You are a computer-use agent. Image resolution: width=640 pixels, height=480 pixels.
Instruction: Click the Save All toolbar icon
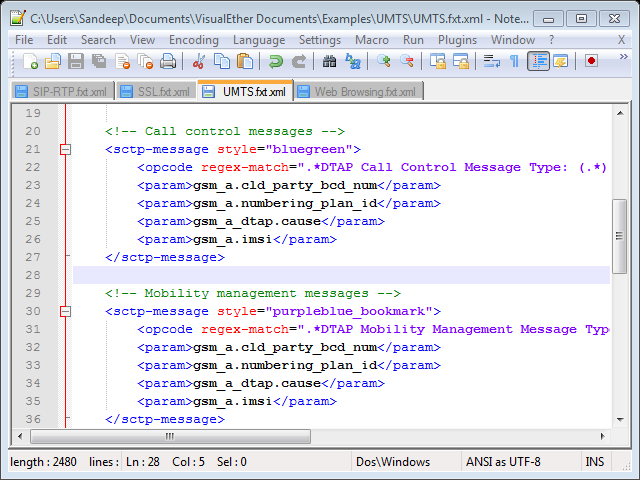(99, 61)
